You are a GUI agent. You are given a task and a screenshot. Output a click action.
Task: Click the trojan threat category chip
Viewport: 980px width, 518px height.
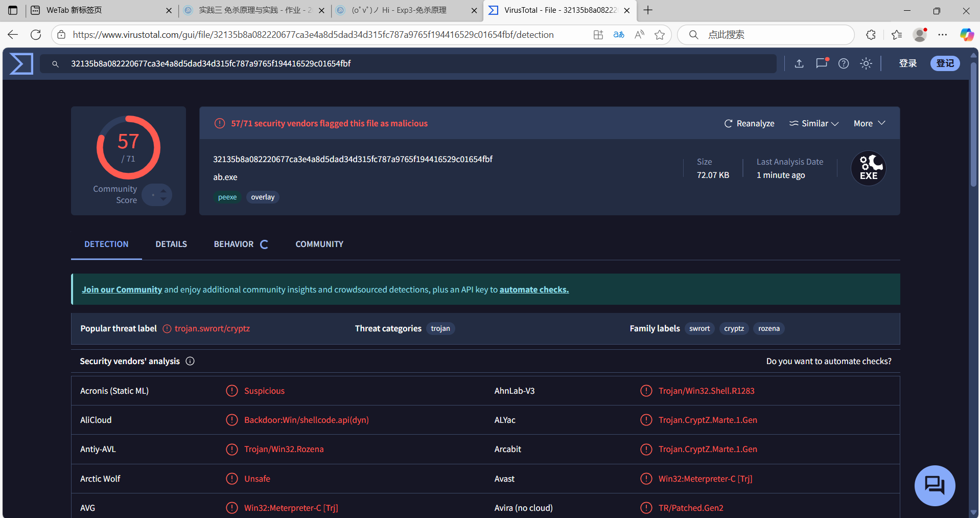click(440, 328)
